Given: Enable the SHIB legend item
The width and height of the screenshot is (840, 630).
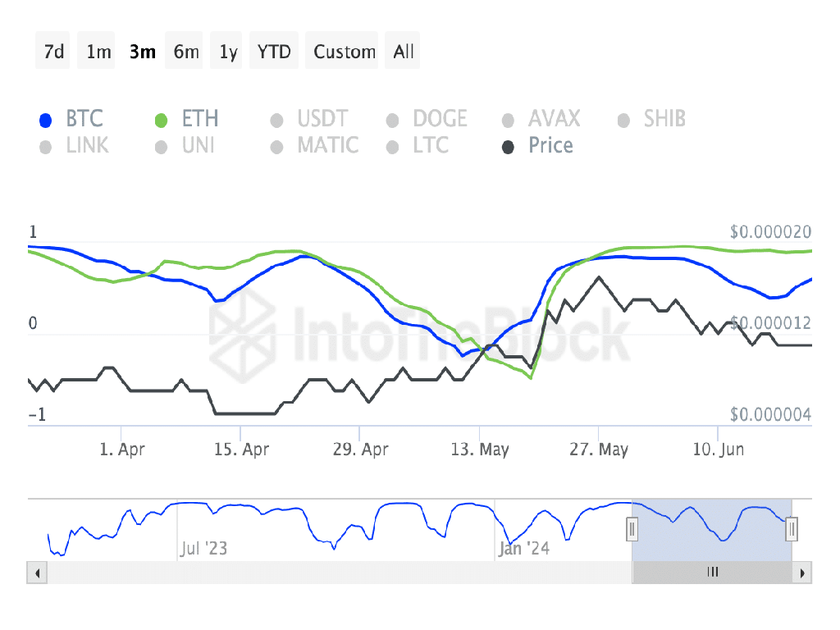Looking at the screenshot, I should (x=664, y=120).
